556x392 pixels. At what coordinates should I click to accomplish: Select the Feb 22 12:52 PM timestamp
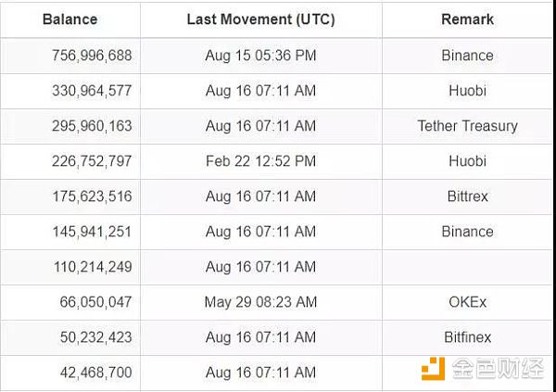pyautogui.click(x=261, y=161)
